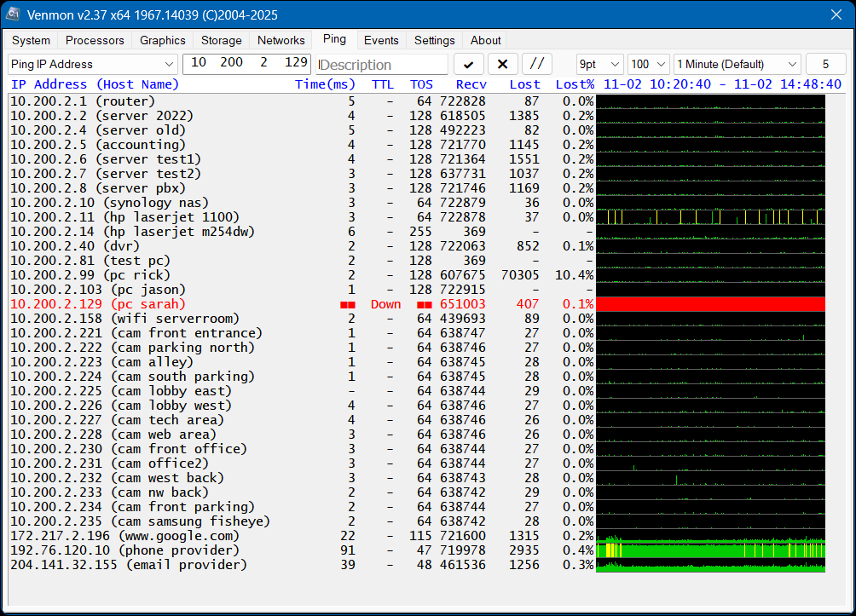Click the Lost% column header
The image size is (856, 616).
tap(574, 84)
